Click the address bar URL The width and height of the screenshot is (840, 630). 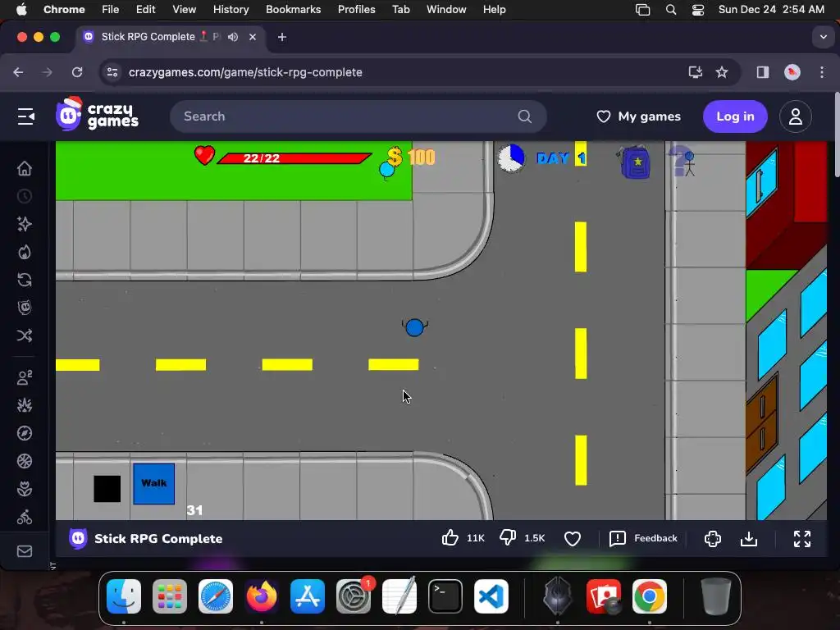point(245,72)
